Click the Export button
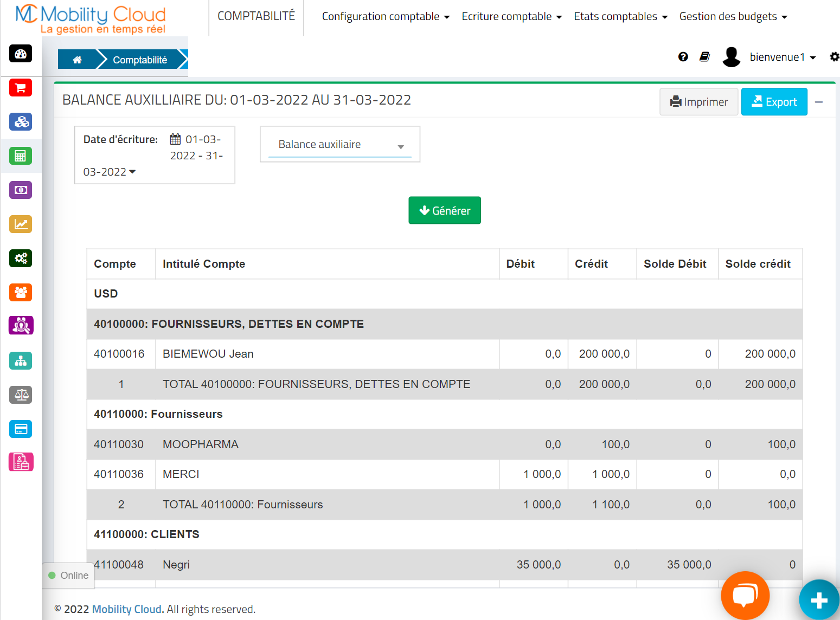The width and height of the screenshot is (840, 620). [774, 102]
